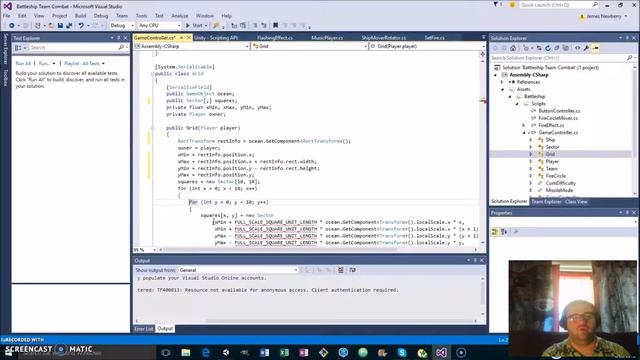This screenshot has height=360, width=640.
Task: Open the Any CPU platform dropdown
Action: click(160, 25)
